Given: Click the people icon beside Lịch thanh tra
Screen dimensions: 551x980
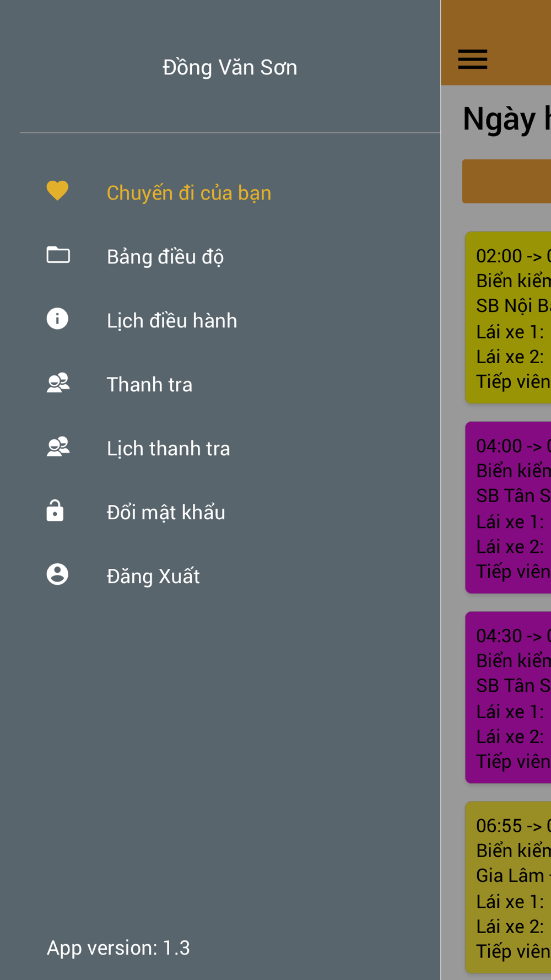Looking at the screenshot, I should (x=58, y=446).
